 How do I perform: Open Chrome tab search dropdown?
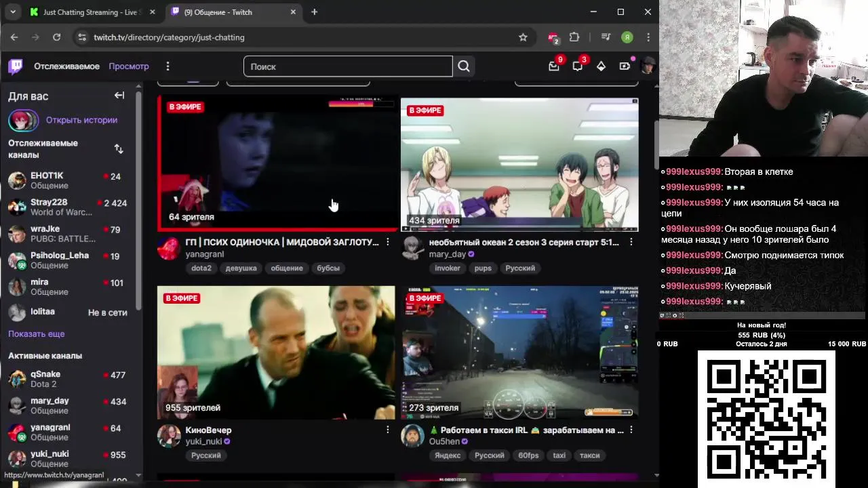coord(12,12)
